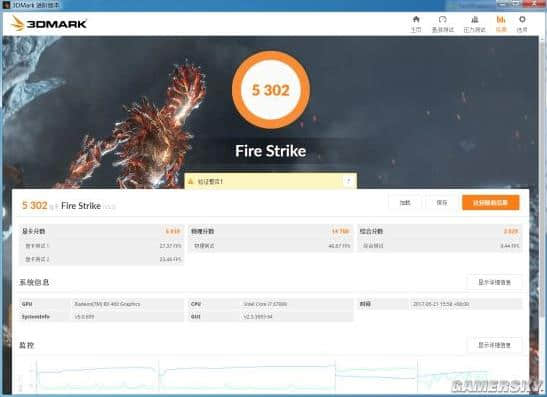The width and height of the screenshot is (547, 397).
Task: Click the Save (保存) button
Action: click(442, 203)
